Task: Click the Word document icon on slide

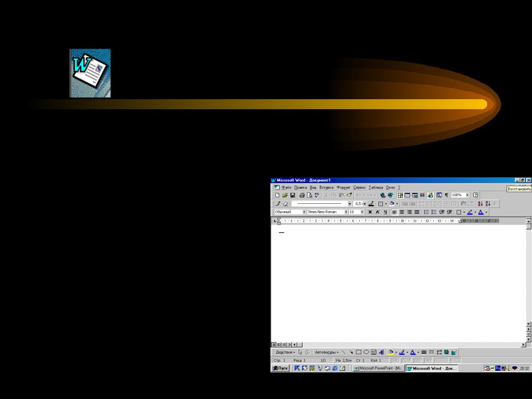Action: point(90,73)
